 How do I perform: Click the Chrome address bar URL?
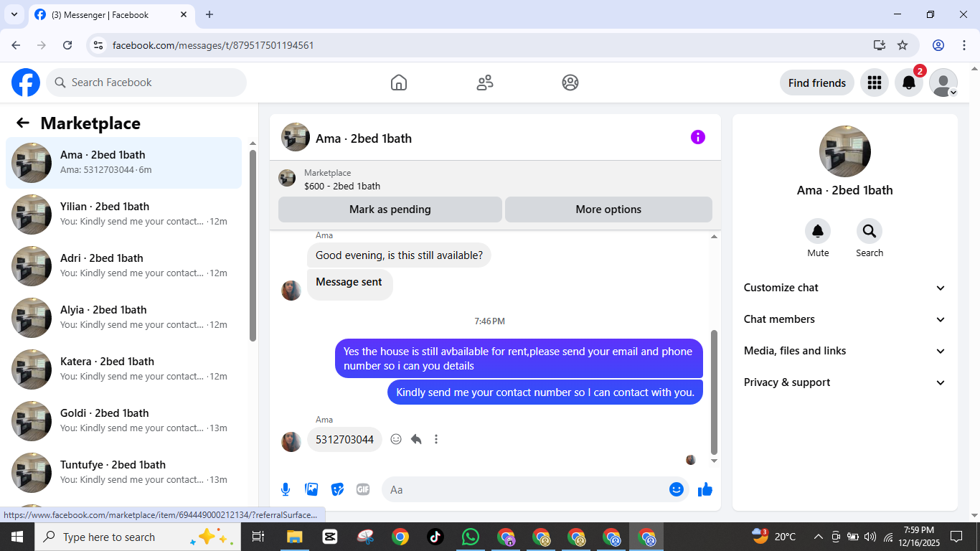tap(213, 45)
